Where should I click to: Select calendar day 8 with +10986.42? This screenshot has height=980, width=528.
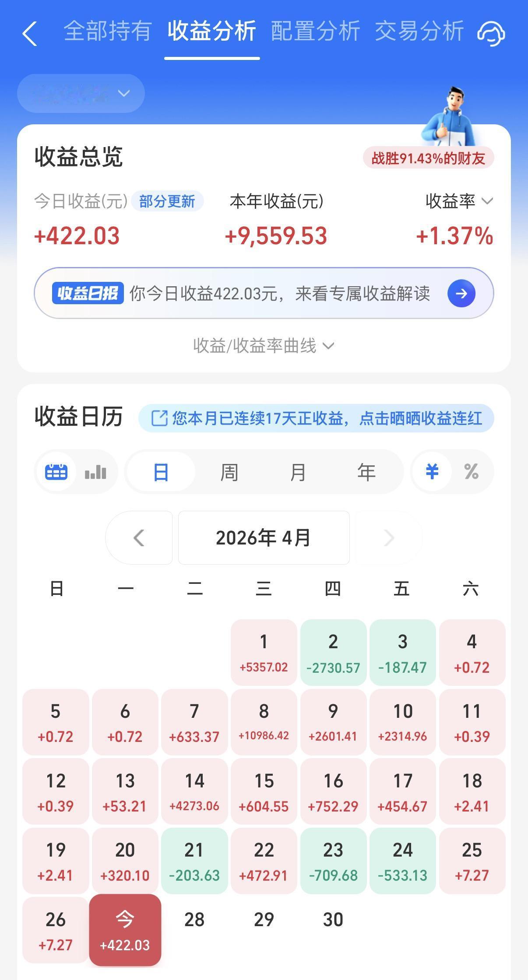[264, 722]
